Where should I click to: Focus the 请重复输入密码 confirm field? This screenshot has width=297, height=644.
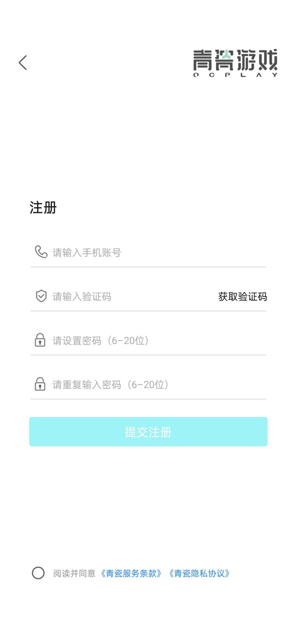[148, 385]
